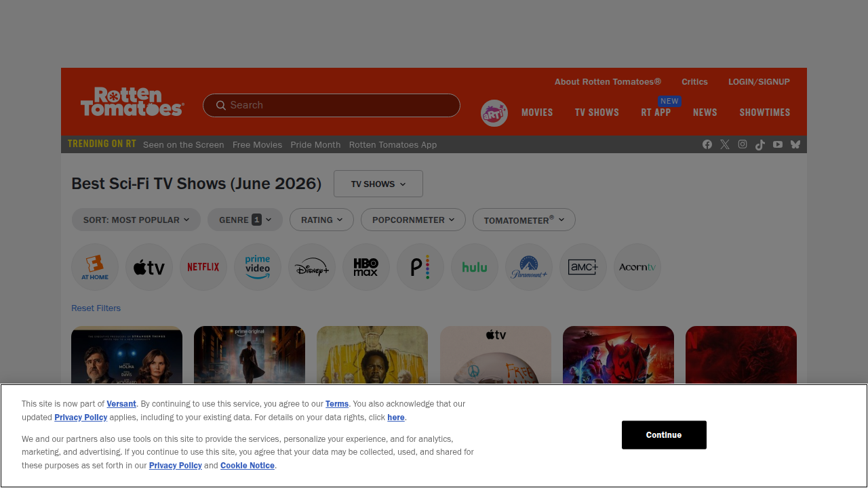
Task: Open the Terms link in banner
Action: pyautogui.click(x=337, y=404)
